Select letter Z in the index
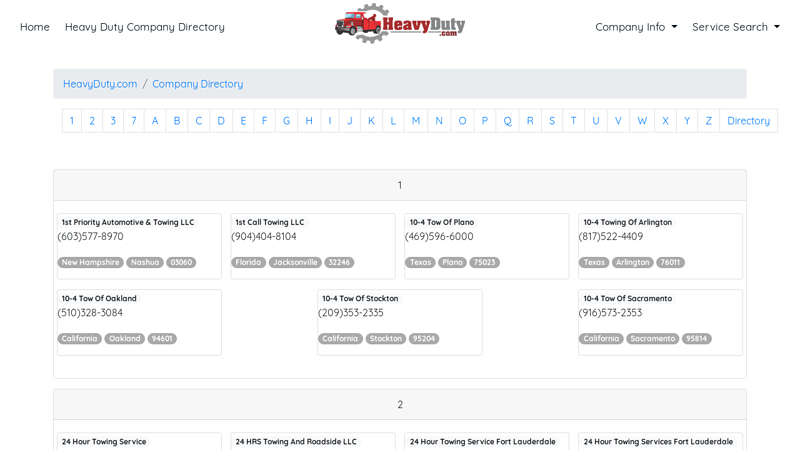Image resolution: width=800 pixels, height=450 pixels. (x=709, y=121)
